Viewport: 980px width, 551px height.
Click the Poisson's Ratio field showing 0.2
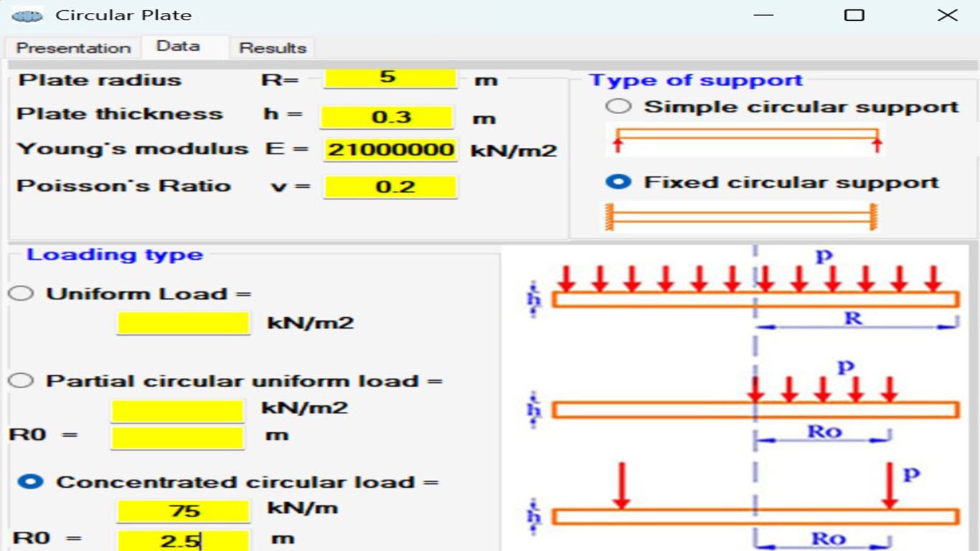tap(390, 186)
